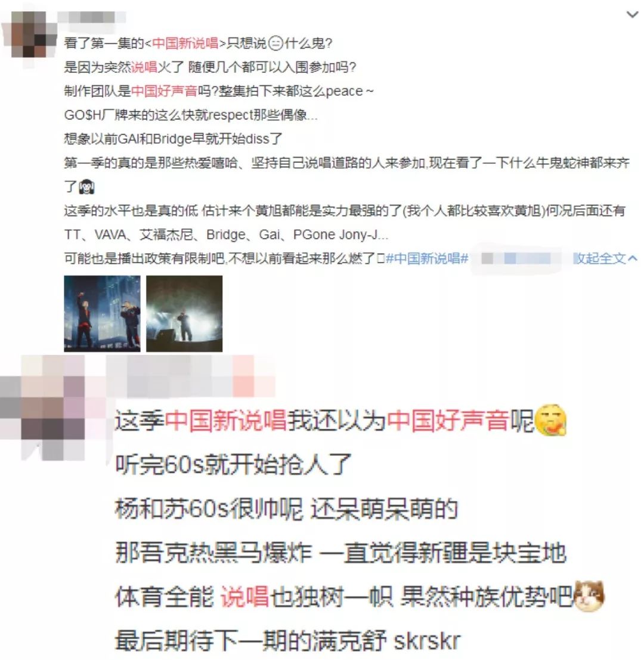Click large red 中国好声音 before 呢
644x660 pixels.
coord(448,421)
